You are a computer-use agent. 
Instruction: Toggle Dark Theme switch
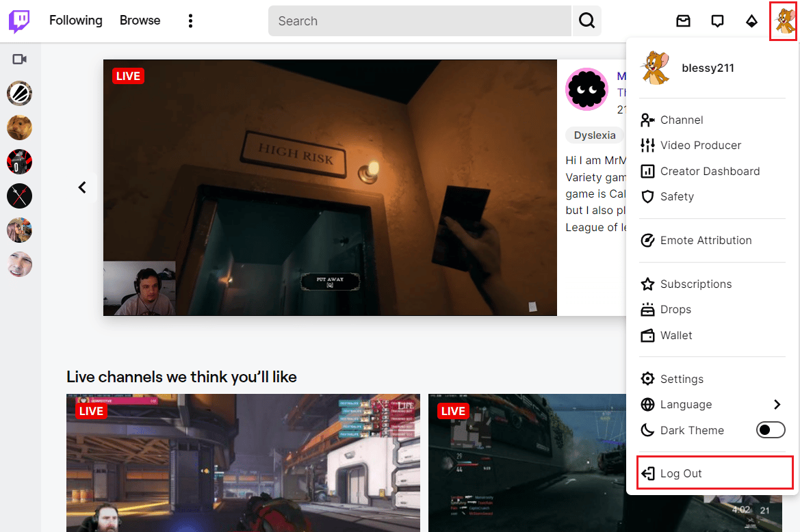(771, 429)
